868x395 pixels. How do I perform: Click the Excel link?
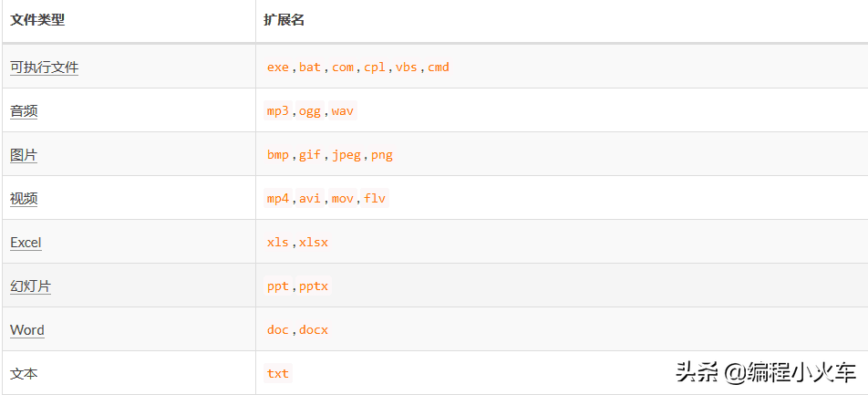[26, 243]
